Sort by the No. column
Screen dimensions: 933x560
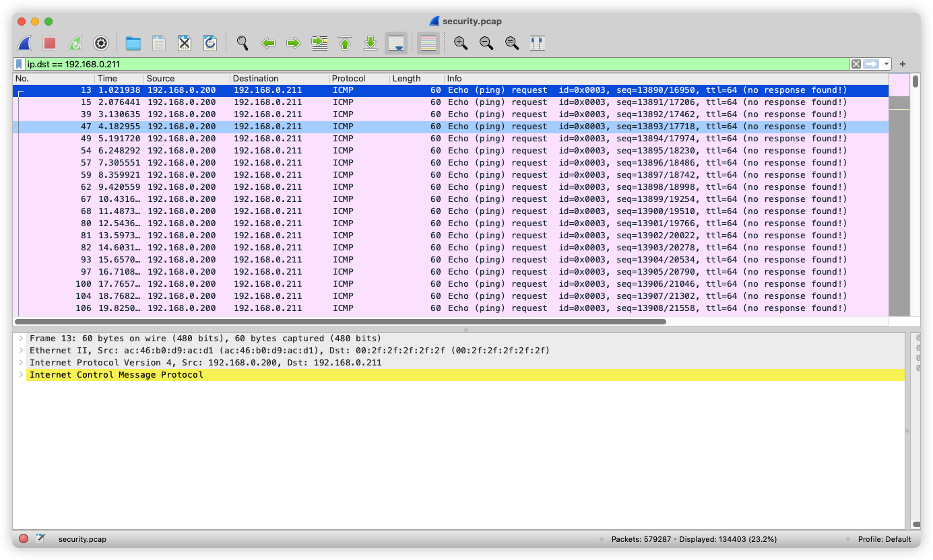(x=54, y=79)
